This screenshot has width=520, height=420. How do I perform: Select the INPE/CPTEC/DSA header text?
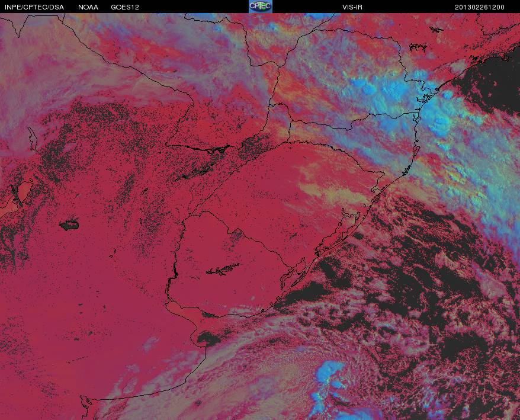pyautogui.click(x=34, y=7)
